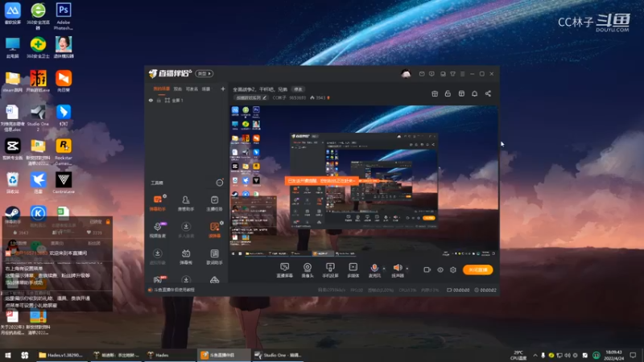The height and width of the screenshot is (362, 644).
Task: Share the stream via share icon
Action: pos(488,93)
